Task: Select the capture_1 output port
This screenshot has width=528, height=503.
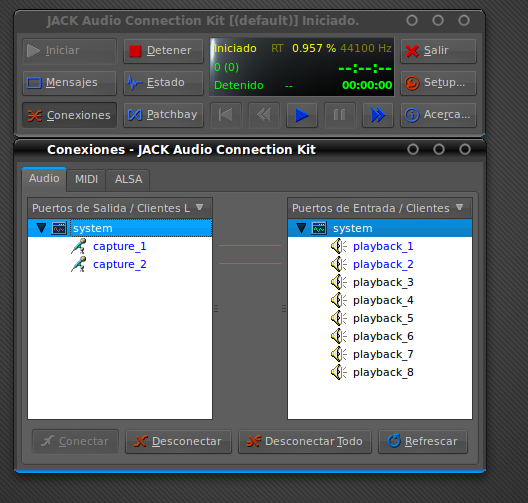Action: tap(120, 246)
